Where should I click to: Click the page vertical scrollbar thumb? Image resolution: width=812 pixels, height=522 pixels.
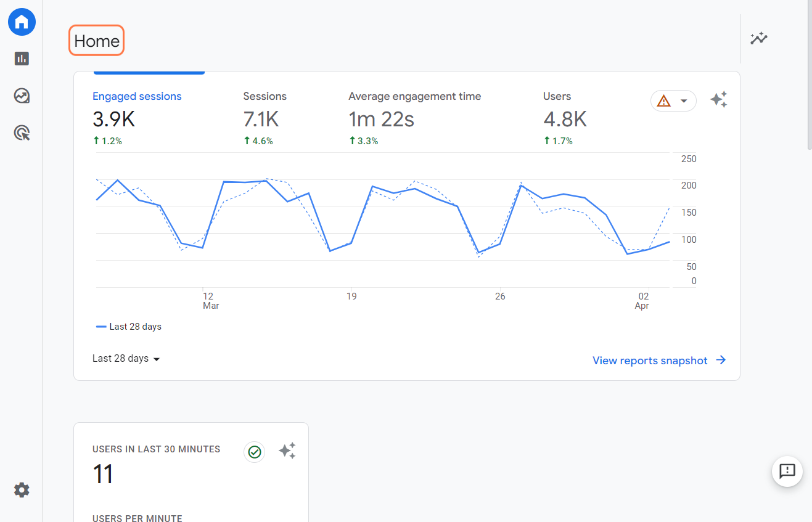pyautogui.click(x=810, y=74)
